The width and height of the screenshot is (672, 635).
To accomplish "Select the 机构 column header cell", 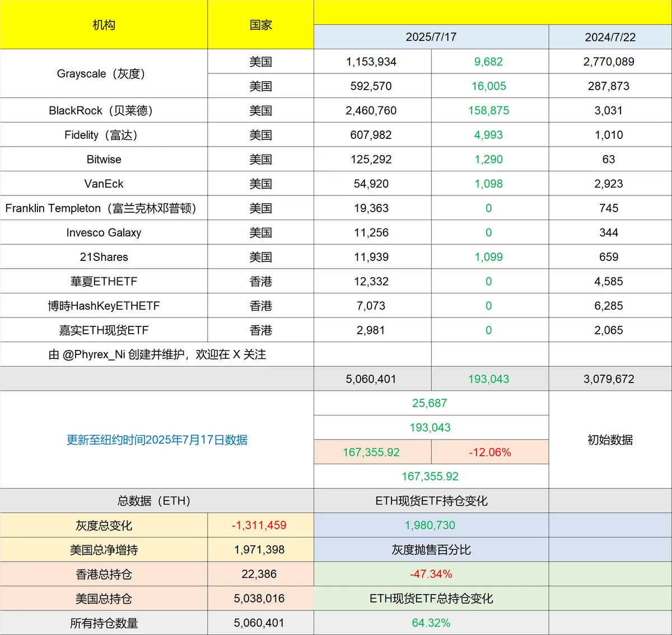I will coord(104,25).
